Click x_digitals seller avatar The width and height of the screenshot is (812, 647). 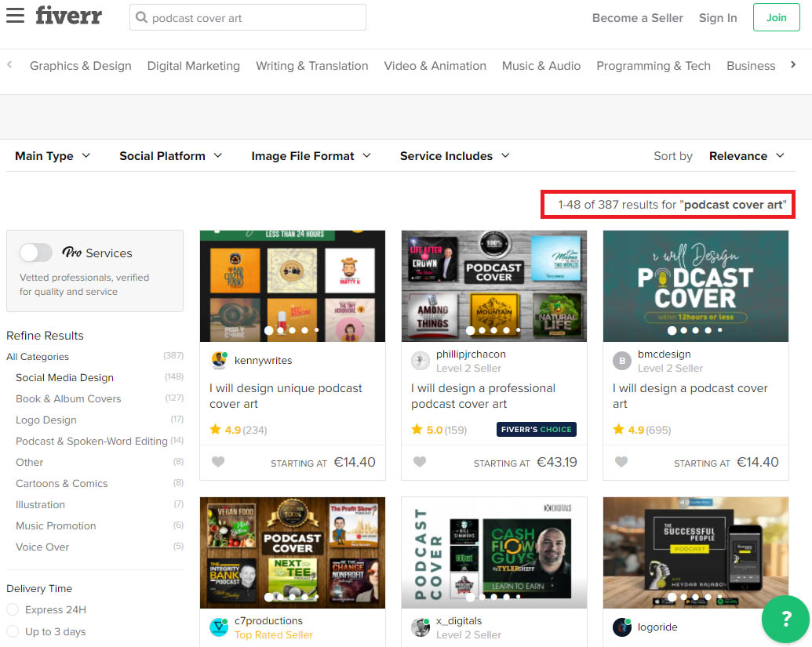coord(421,627)
